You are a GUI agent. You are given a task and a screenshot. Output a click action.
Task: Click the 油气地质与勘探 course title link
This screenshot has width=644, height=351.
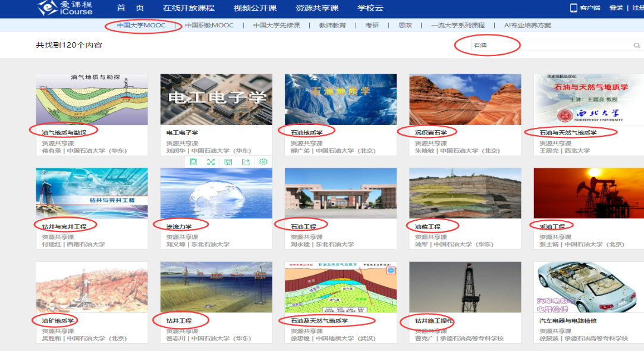pyautogui.click(x=64, y=132)
